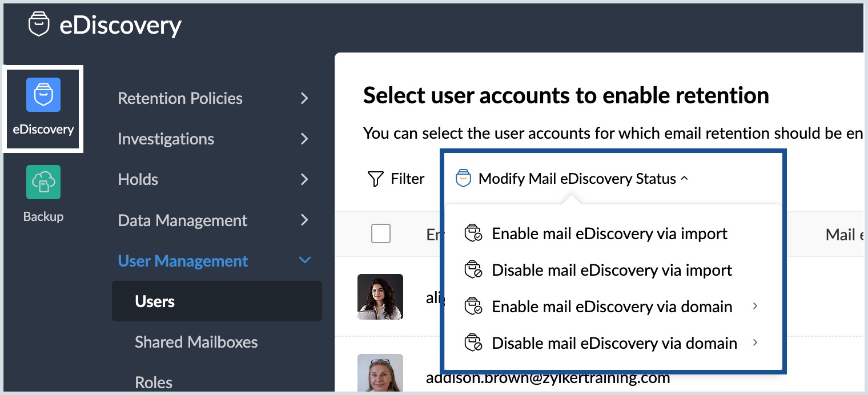Open submenu arrow for Enable via domain
The height and width of the screenshot is (395, 868).
755,306
